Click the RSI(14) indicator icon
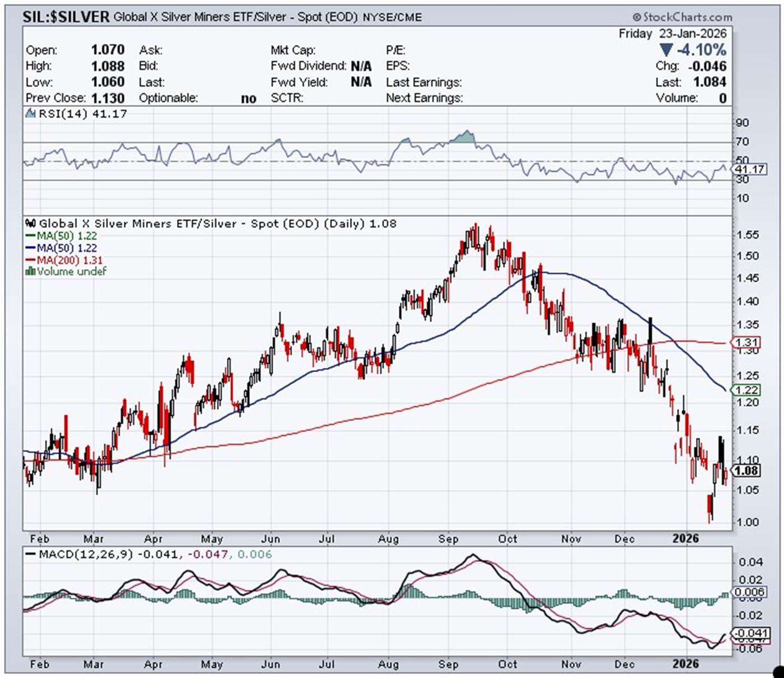784x678 pixels. point(31,114)
